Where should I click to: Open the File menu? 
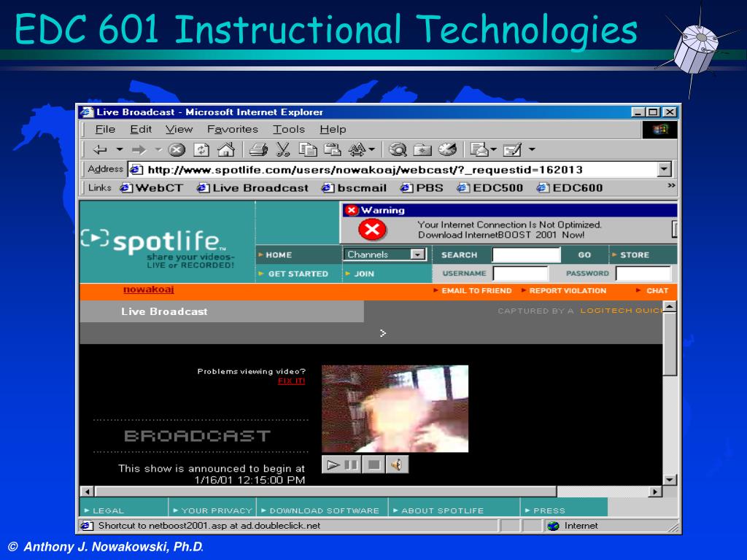pyautogui.click(x=105, y=130)
